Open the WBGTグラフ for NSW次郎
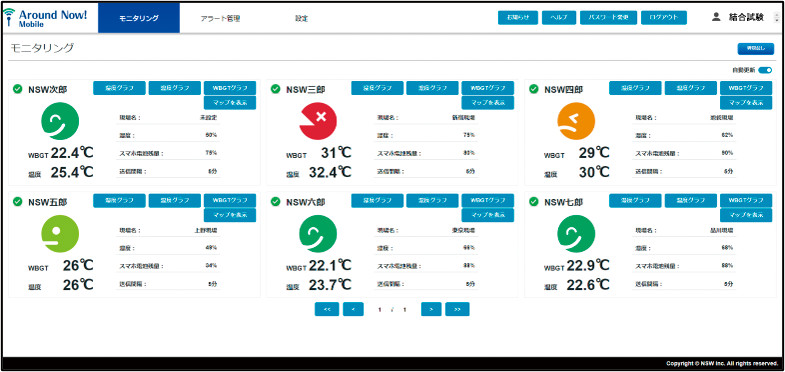785x372 pixels. pyautogui.click(x=230, y=88)
